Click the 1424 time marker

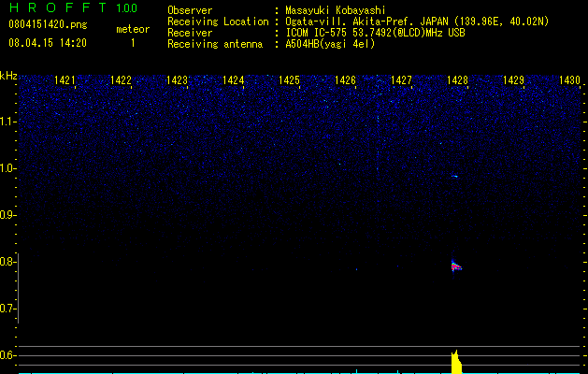(234, 80)
